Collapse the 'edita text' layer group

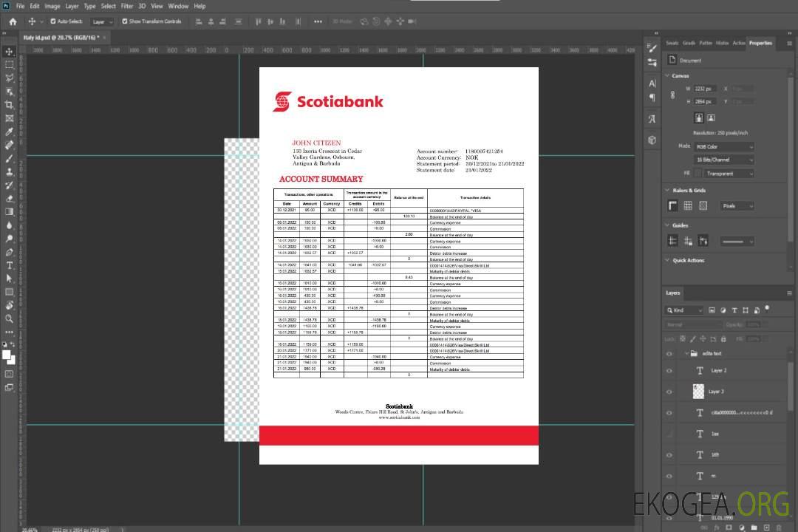686,353
